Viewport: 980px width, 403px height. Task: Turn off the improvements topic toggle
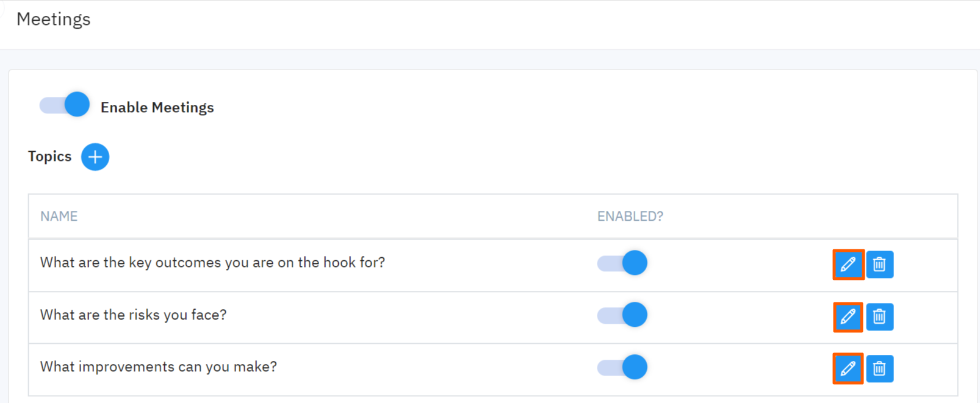click(x=622, y=367)
